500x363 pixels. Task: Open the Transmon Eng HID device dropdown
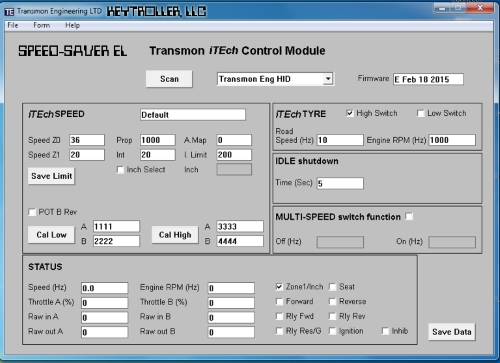coord(328,79)
